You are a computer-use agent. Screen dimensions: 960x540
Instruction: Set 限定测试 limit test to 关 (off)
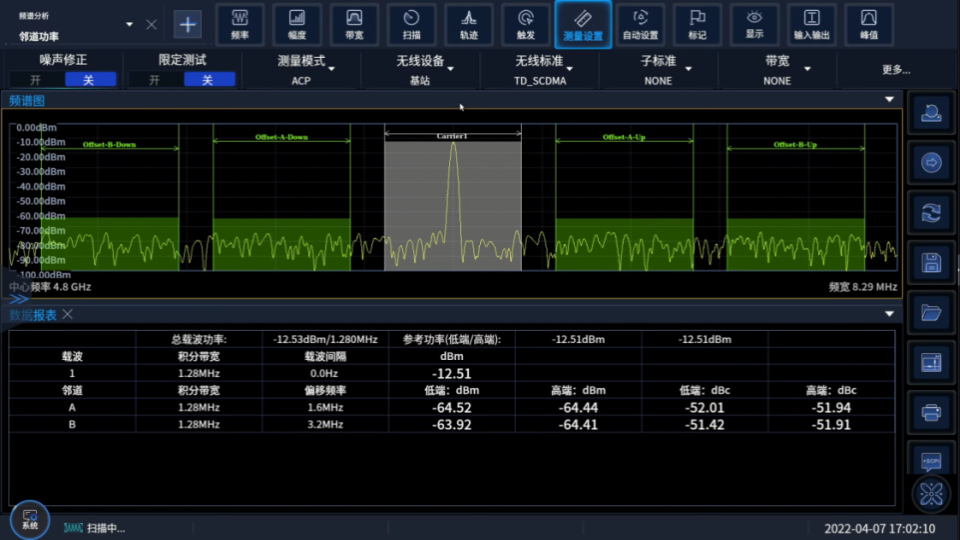click(x=207, y=80)
